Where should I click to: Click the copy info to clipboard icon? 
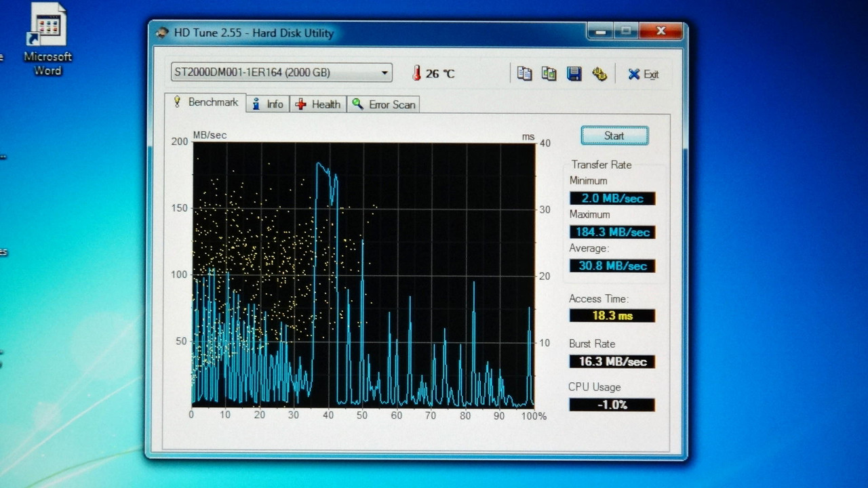pos(524,74)
